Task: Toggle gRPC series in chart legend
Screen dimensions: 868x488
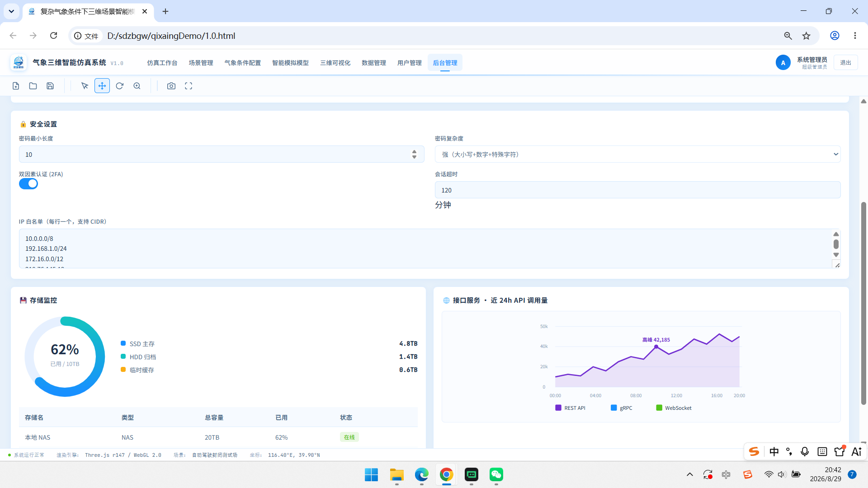Action: (x=621, y=408)
